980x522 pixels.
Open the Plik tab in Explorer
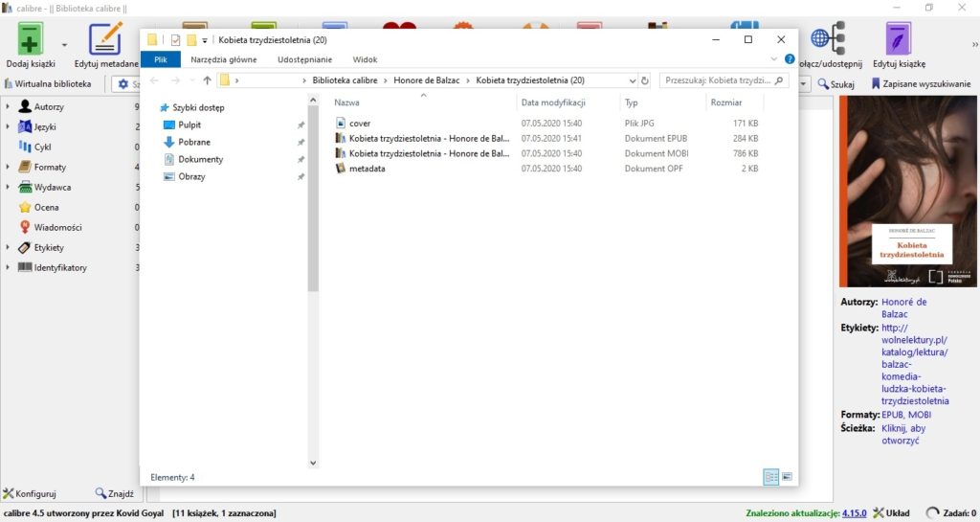[x=161, y=59]
